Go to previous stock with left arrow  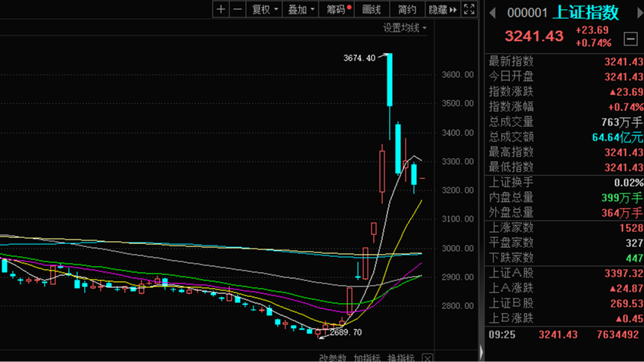pyautogui.click(x=493, y=12)
